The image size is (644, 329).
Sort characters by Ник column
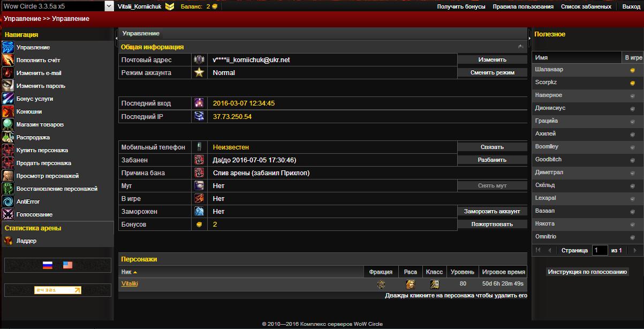point(128,272)
